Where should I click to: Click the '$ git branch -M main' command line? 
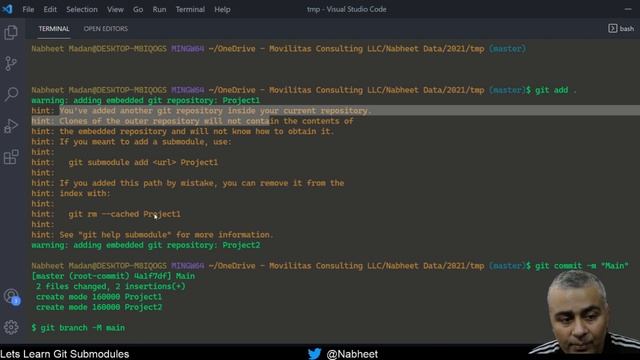(78, 328)
